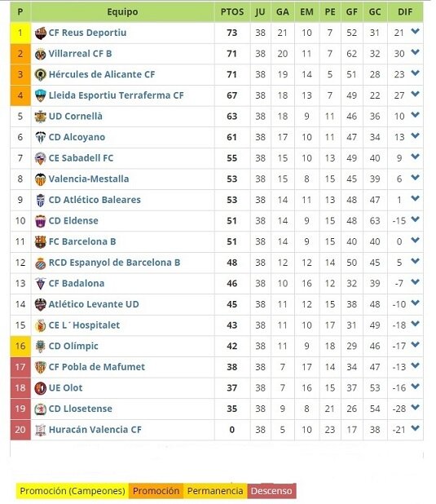Viewport: 436px width, 504px height.
Task: Open the Hércules de Alicante CF team link
Action: click(x=102, y=74)
